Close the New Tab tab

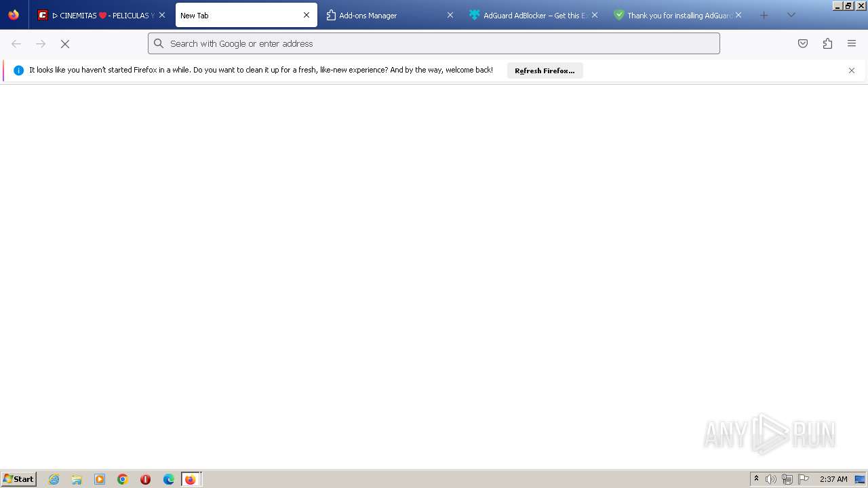tap(307, 15)
